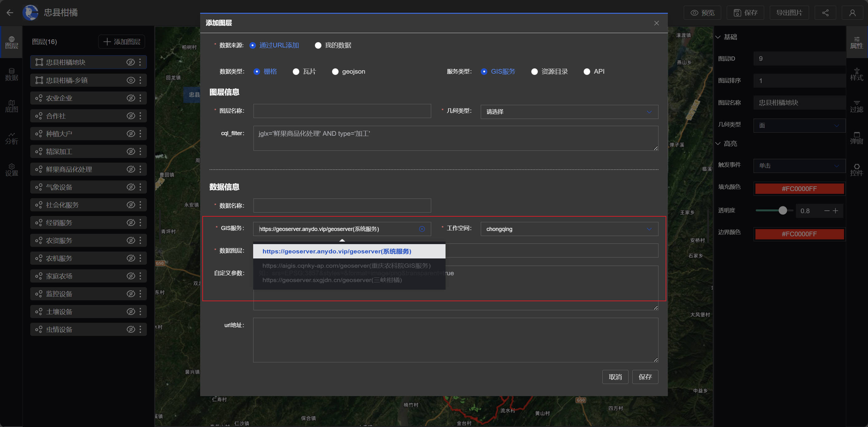The height and width of the screenshot is (427, 868).
Task: Click the 添加图层 button
Action: [x=122, y=42]
